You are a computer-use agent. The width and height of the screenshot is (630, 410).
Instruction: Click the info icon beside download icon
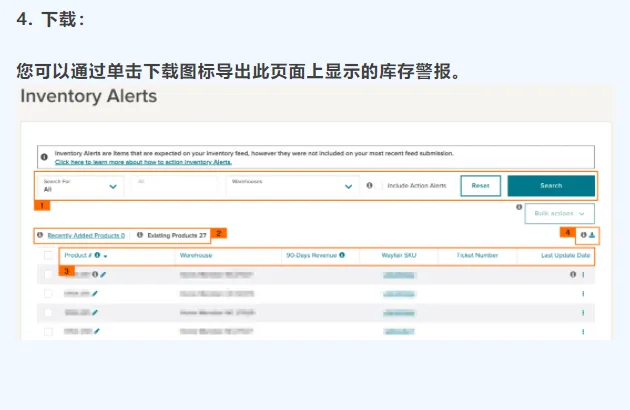(583, 235)
